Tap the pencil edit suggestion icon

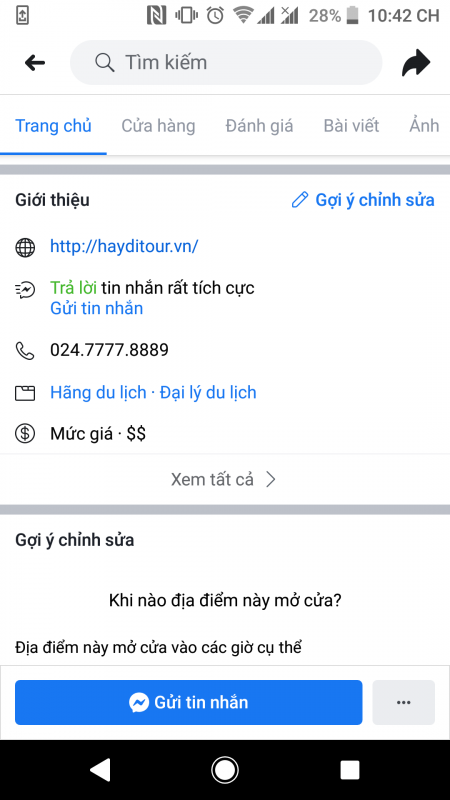299,199
